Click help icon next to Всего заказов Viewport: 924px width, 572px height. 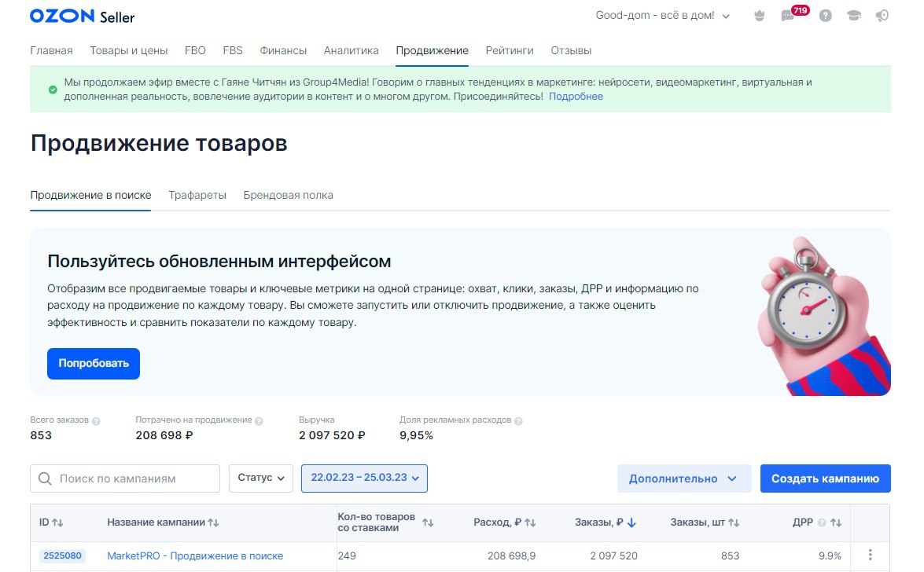[96, 420]
